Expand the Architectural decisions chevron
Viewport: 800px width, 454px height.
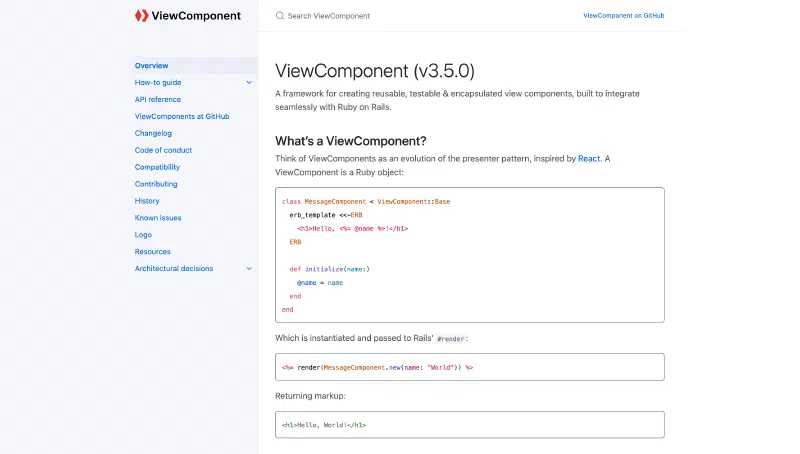(249, 268)
